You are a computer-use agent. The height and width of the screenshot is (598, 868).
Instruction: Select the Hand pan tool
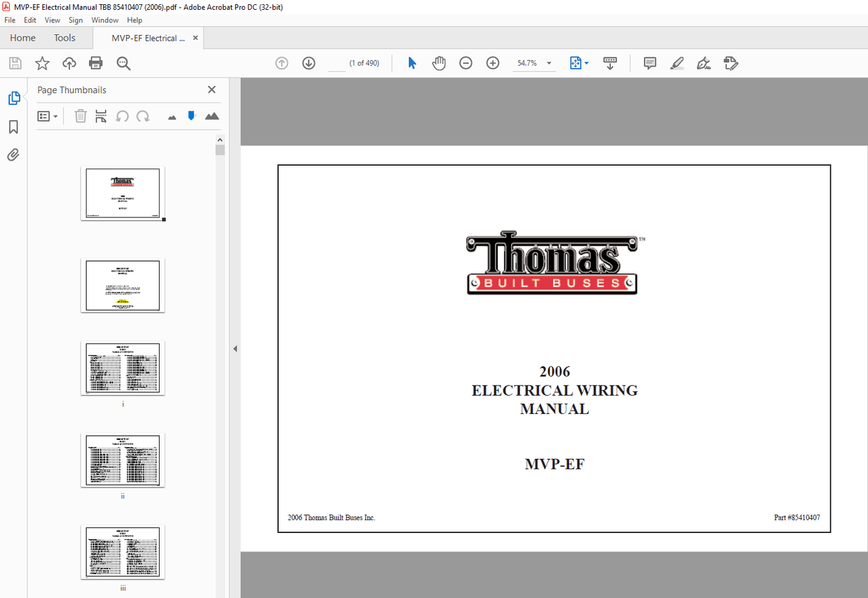439,64
